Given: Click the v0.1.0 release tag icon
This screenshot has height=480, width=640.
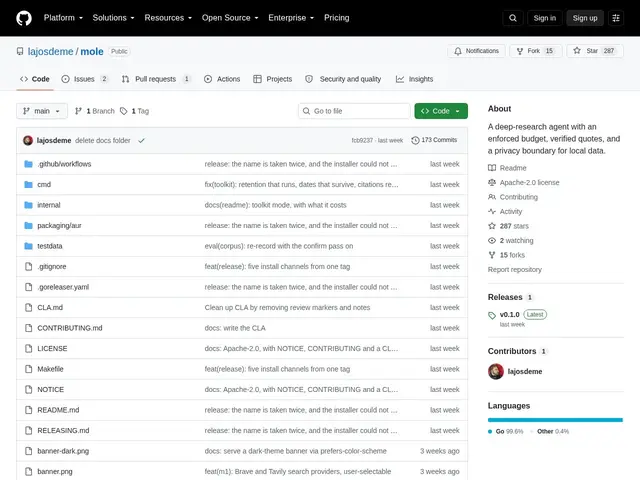Looking at the screenshot, I should point(492,315).
